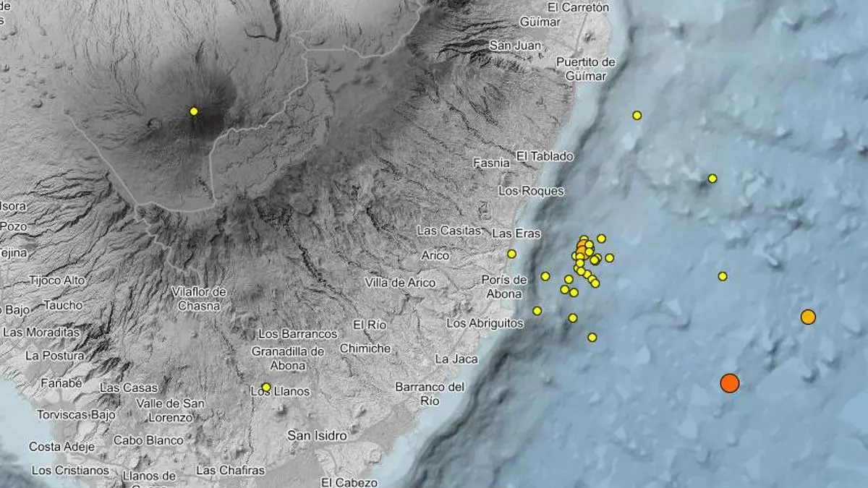The image size is (868, 488).
Task: Click the Costa Adeje place label
Action: [61, 447]
